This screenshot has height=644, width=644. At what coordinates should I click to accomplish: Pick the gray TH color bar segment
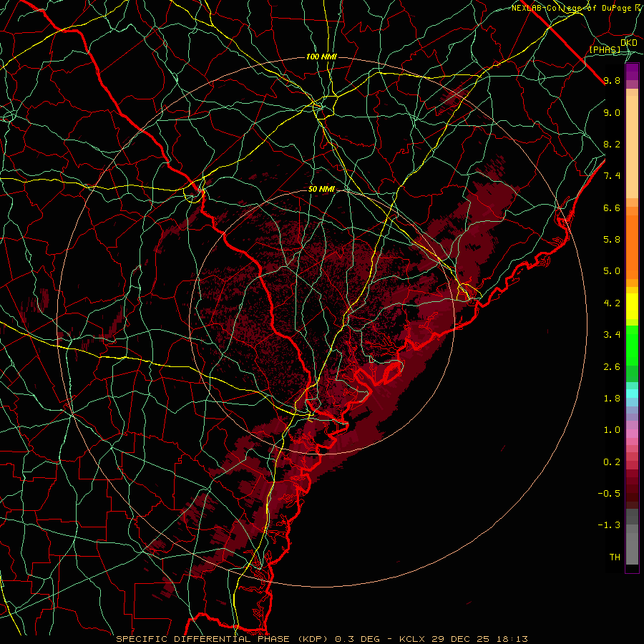tap(632, 548)
